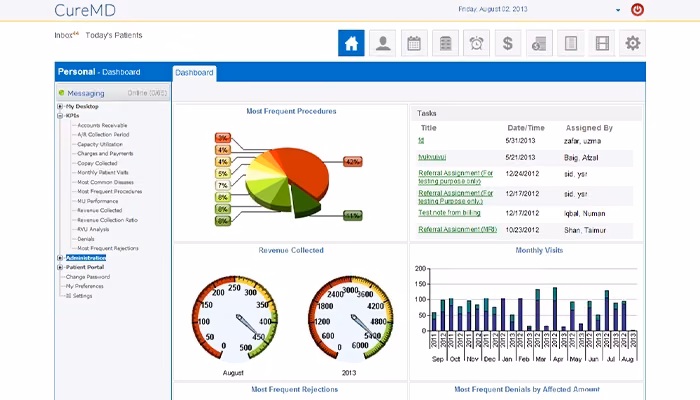Click the Monthly Visits chart title

click(x=539, y=250)
